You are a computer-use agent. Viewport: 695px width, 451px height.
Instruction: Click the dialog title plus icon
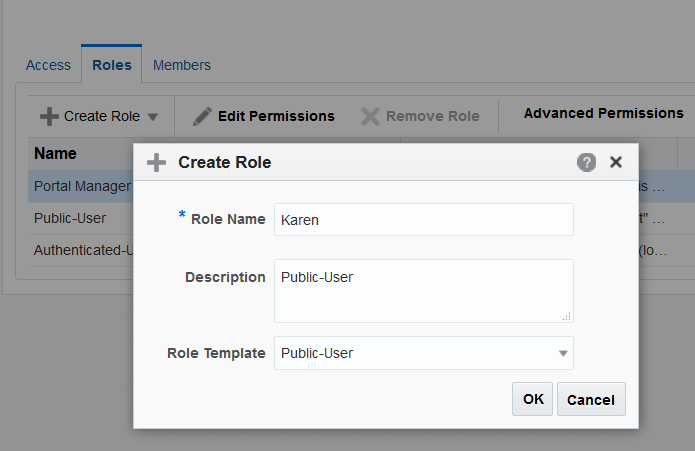156,162
